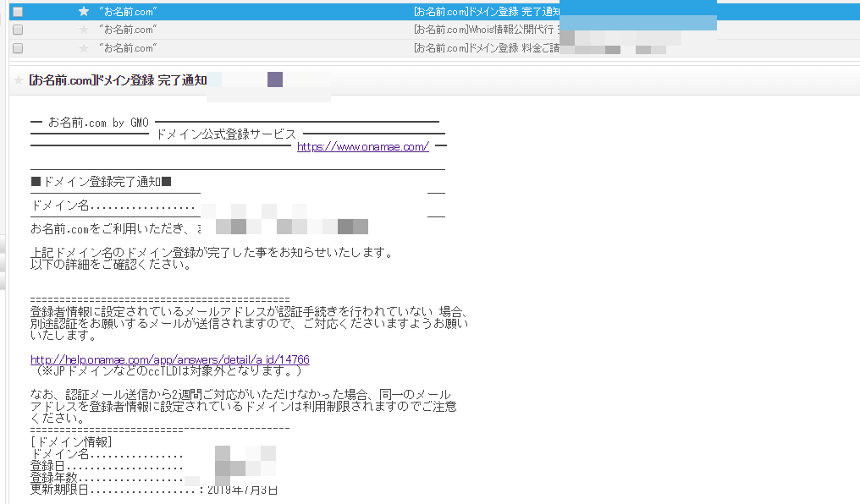The height and width of the screenshot is (504, 860).
Task: Star the Whois情報公開代行 email row
Action: click(83, 30)
